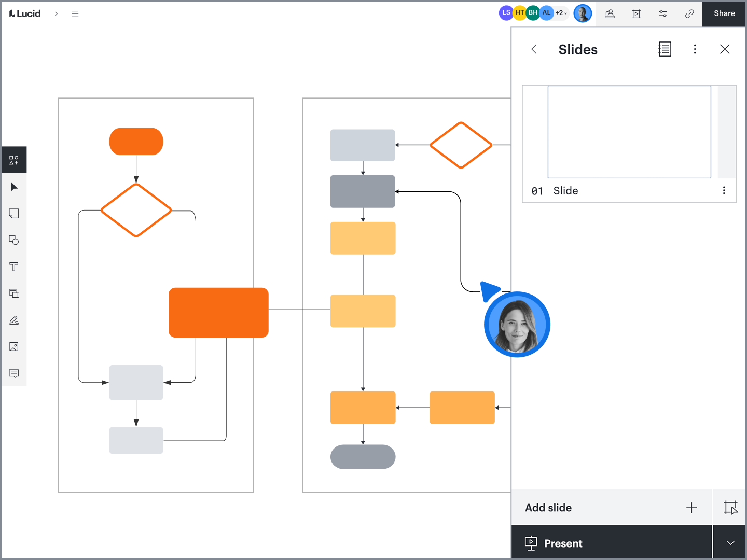Open your profile photo avatar in header
The image size is (747, 560).
[x=583, y=13]
